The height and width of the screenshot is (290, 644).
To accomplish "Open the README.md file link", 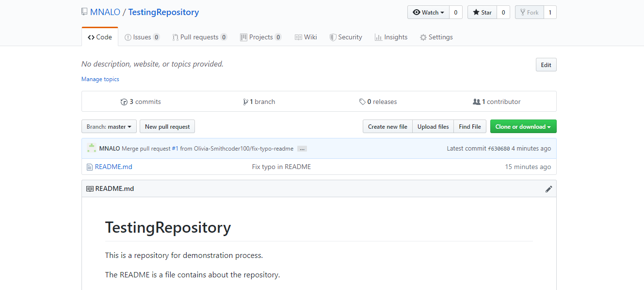I will [x=113, y=167].
